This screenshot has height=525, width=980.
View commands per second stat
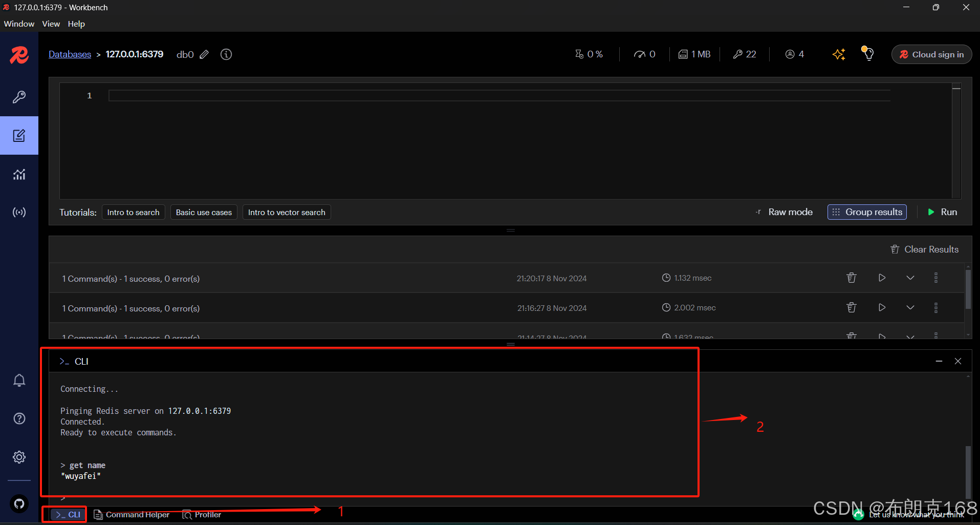(x=644, y=54)
